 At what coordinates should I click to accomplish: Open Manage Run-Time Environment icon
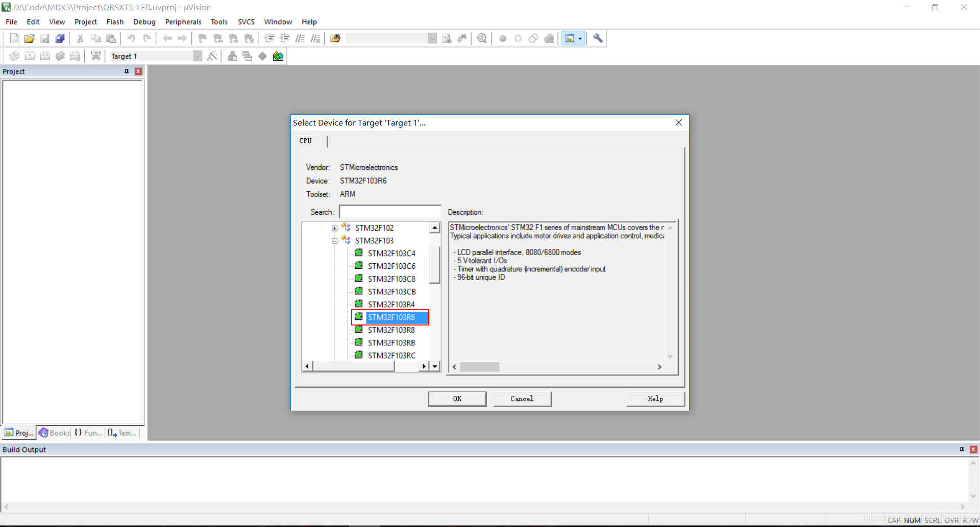pos(262,56)
